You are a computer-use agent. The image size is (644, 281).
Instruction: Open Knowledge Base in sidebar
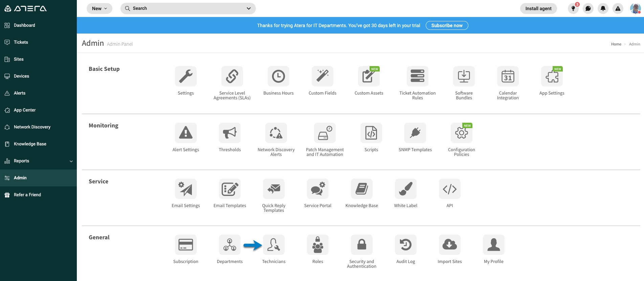(x=38, y=144)
